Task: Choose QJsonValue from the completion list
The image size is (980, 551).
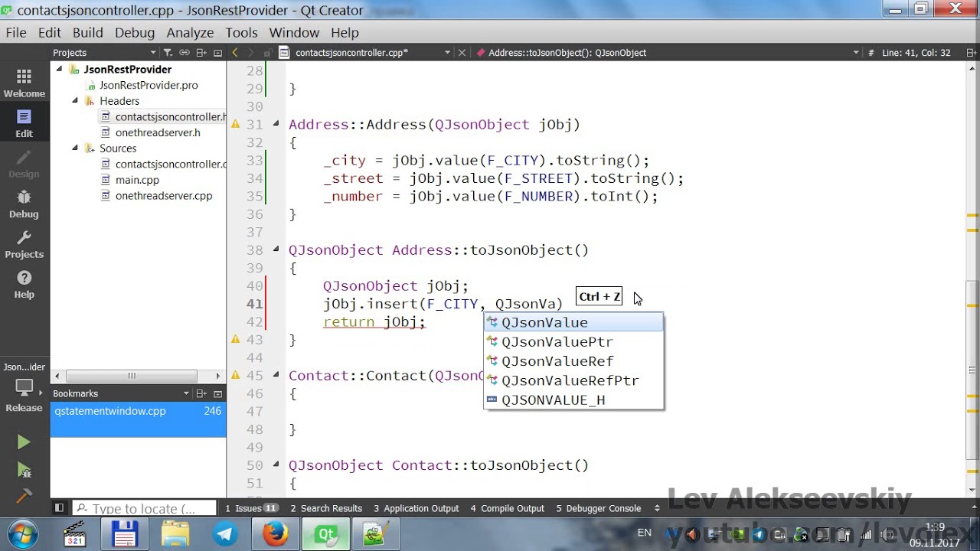Action: click(573, 322)
